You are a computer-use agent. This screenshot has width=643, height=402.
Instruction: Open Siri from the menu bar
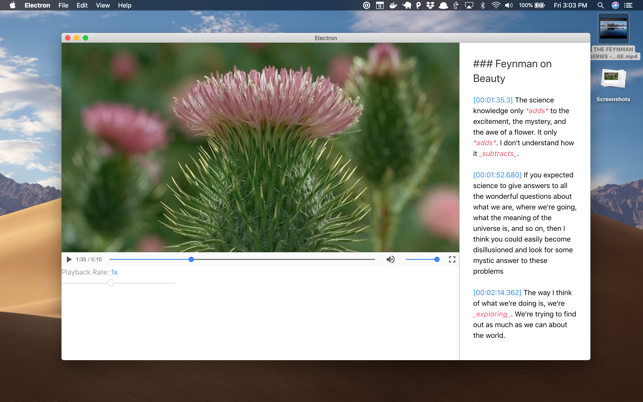coord(615,5)
